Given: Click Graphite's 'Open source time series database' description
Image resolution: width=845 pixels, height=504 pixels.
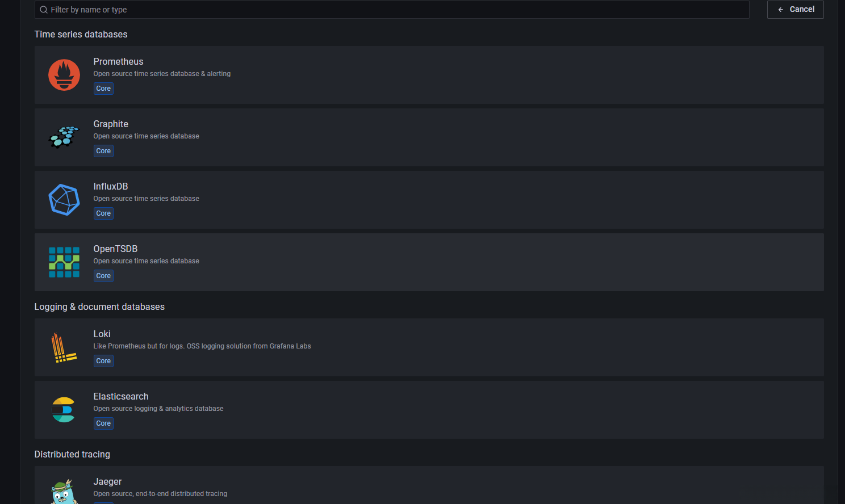Looking at the screenshot, I should point(147,136).
